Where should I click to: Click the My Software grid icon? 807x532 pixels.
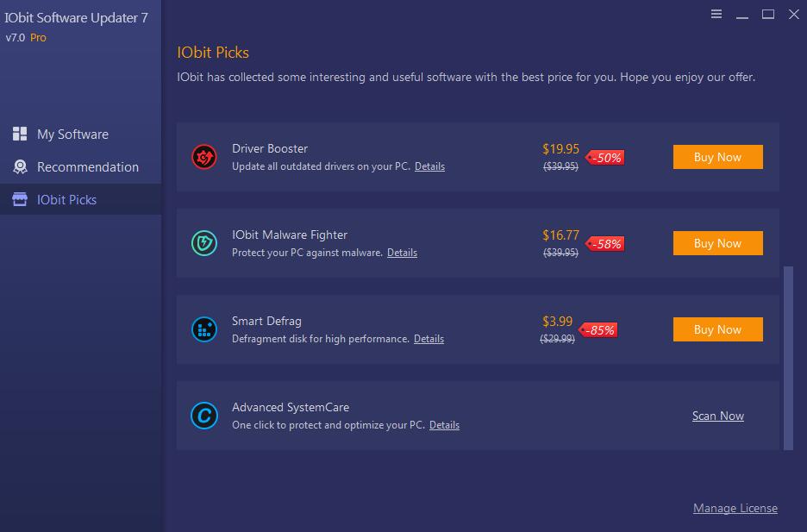pyautogui.click(x=20, y=134)
